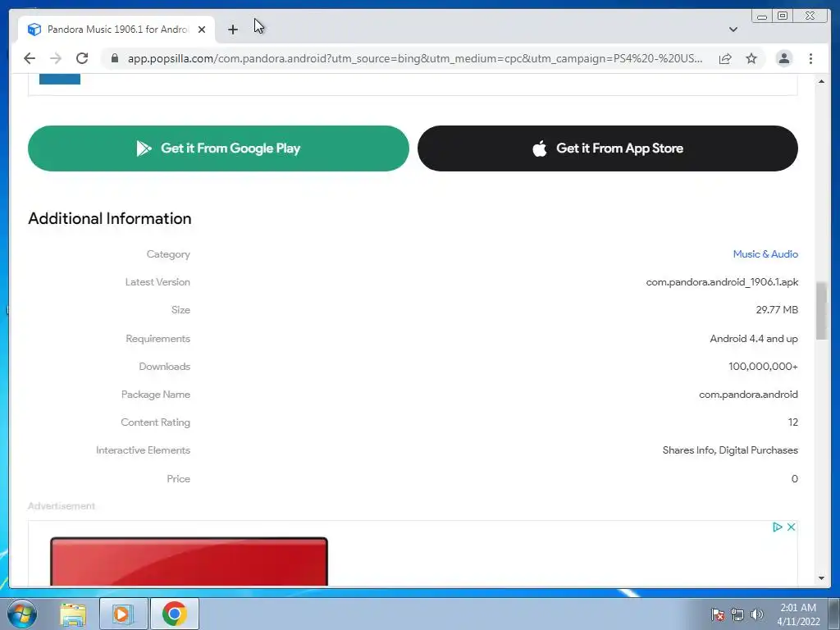840x630 pixels.
Task: Open the Music & Audio category link
Action: (x=765, y=254)
